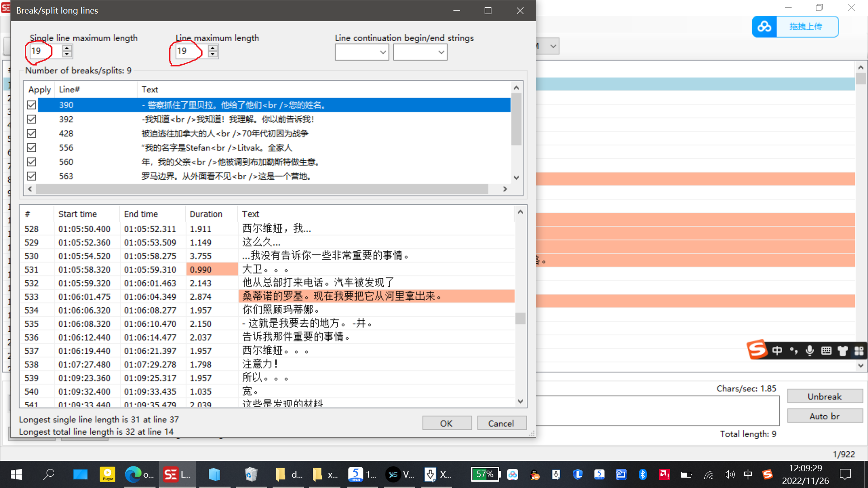Check battery status icon in tray
Screen dimensions: 868x488
pos(686,474)
